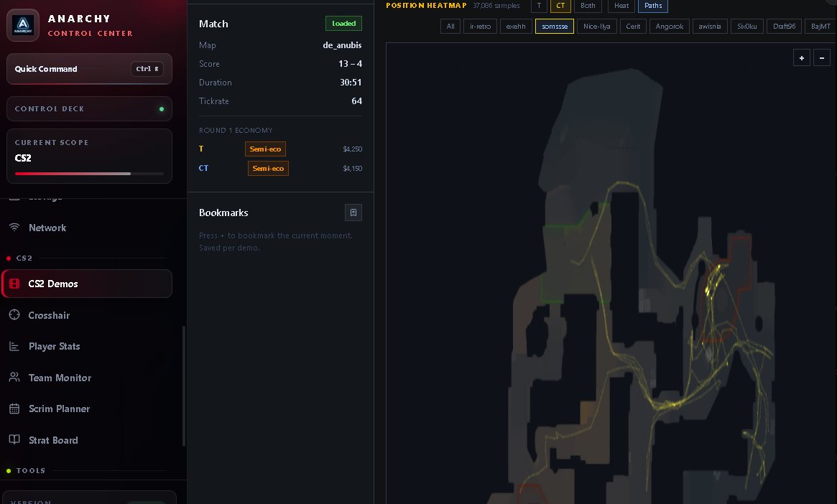Viewport: 837px width, 504px height.
Task: Open Strat Board
Action: 89,440
